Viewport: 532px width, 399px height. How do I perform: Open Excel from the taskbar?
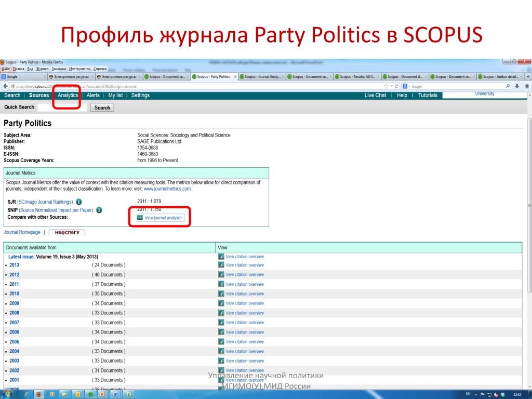129,394
